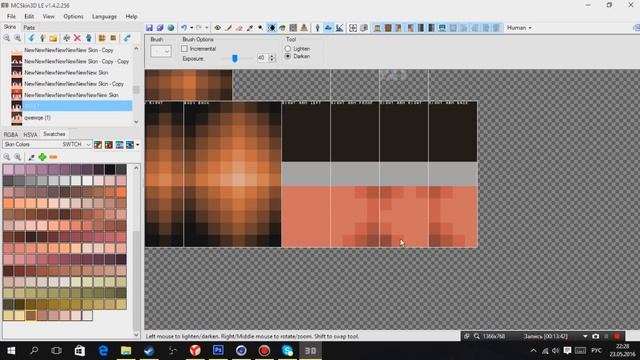Zoom out on the swatch palette
This screenshot has height=360, width=640.
point(7,157)
